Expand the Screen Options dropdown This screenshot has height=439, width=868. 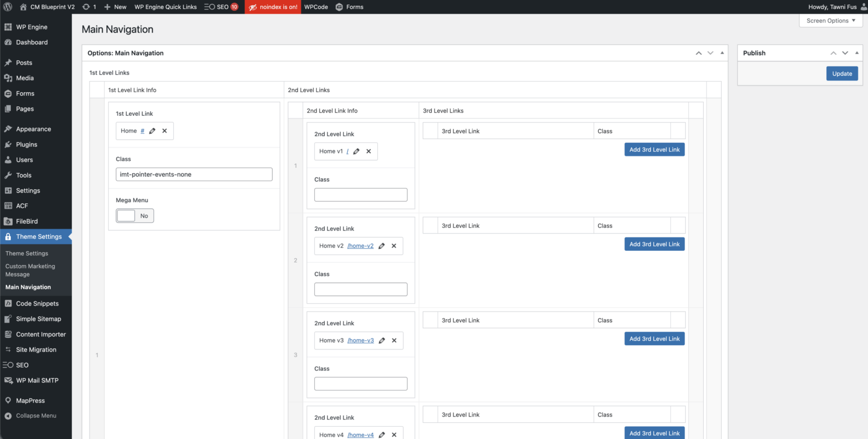(x=830, y=20)
